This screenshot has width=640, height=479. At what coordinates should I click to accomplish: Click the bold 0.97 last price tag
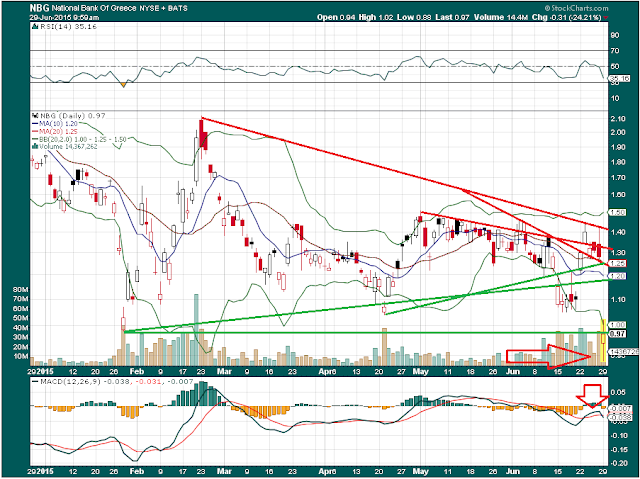(x=618, y=334)
